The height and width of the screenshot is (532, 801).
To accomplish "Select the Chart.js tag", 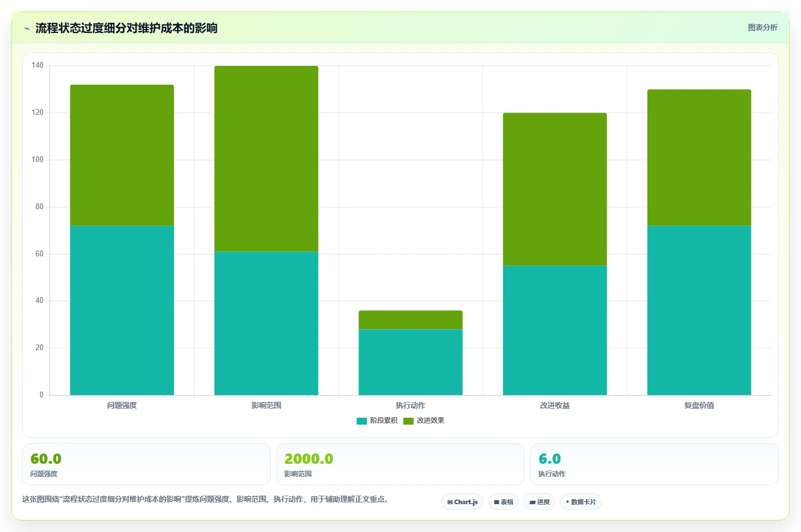I will (463, 502).
